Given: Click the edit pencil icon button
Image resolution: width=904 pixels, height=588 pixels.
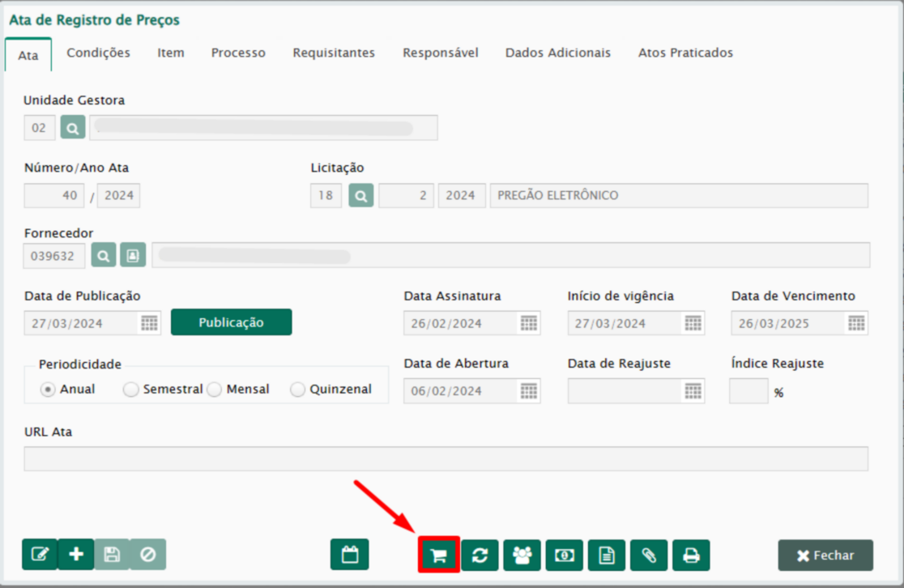Looking at the screenshot, I should [x=40, y=555].
